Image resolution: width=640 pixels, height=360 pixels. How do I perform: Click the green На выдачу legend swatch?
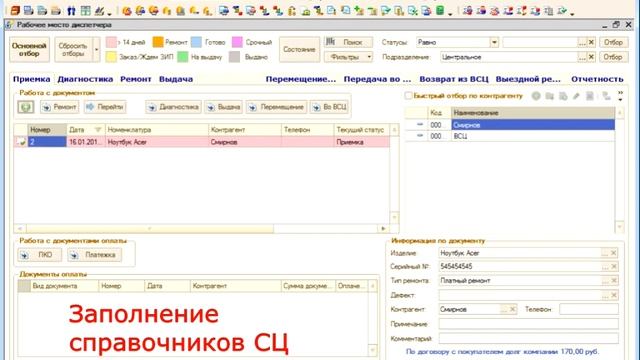pos(183,57)
